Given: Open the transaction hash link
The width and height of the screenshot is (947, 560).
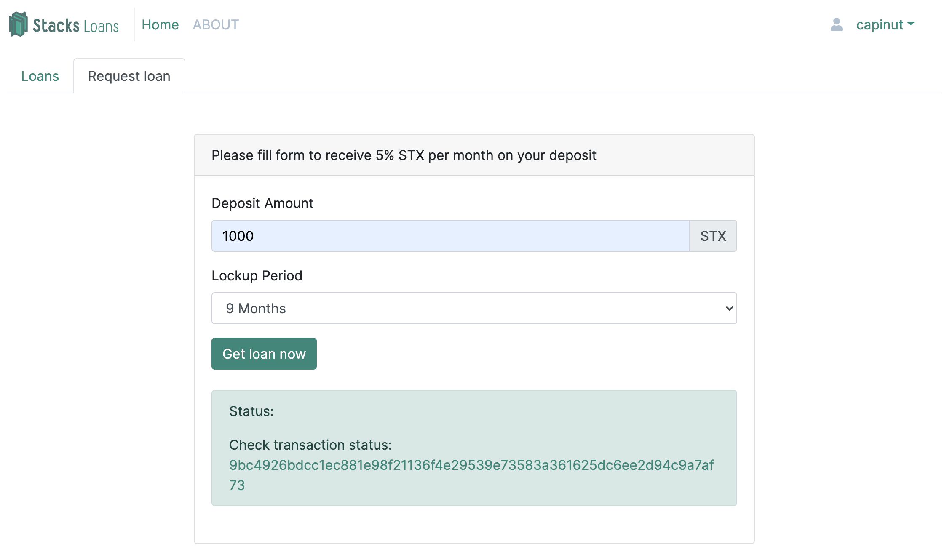Looking at the screenshot, I should point(471,465).
